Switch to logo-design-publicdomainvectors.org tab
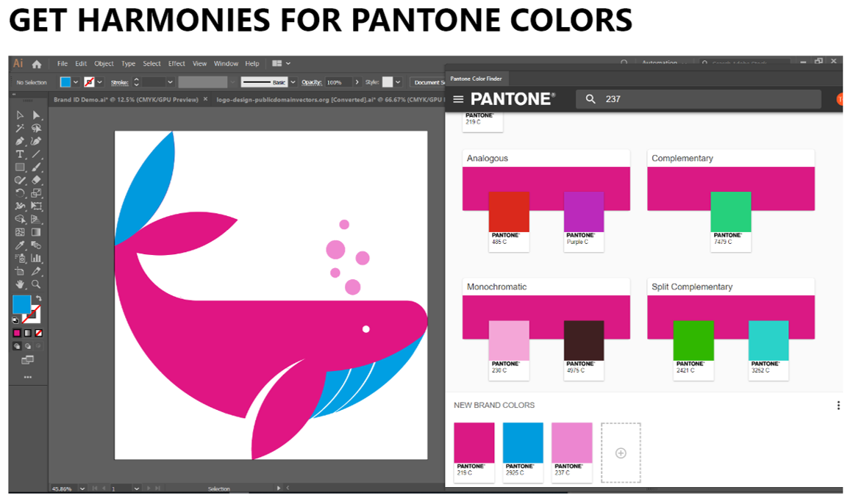The image size is (853, 504). coord(329,99)
